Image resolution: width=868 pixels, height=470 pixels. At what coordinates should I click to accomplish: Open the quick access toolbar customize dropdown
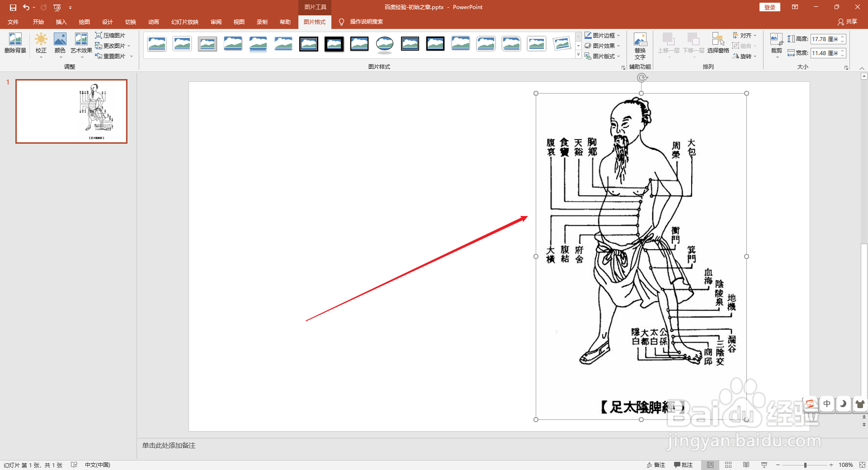click(x=70, y=7)
